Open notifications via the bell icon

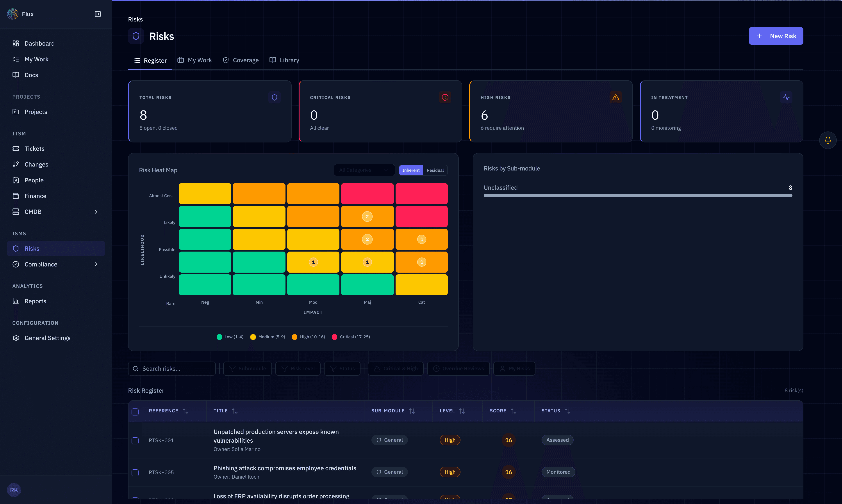coord(828,140)
